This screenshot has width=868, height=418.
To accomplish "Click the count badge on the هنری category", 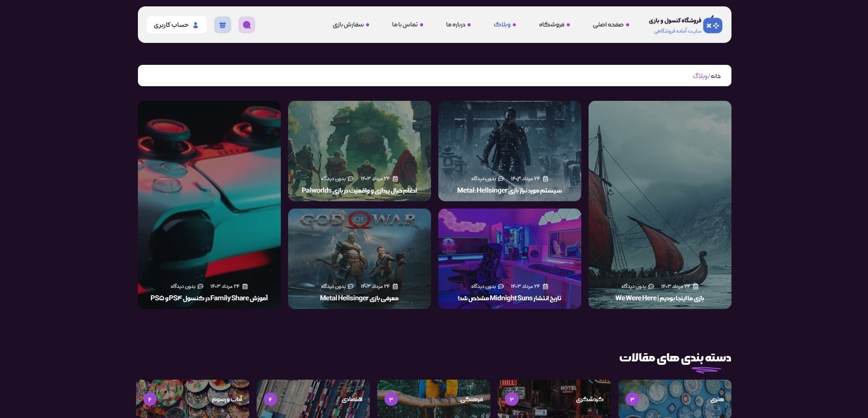I will 632,399.
